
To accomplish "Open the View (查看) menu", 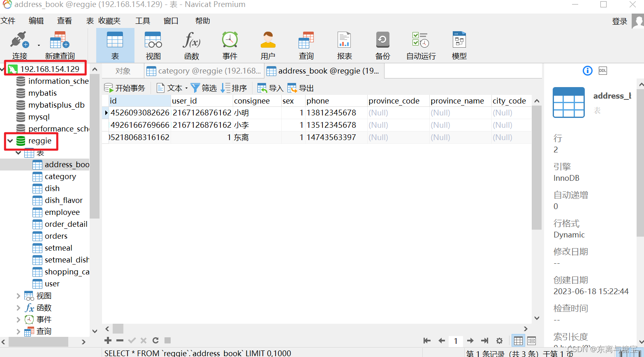I will point(65,21).
